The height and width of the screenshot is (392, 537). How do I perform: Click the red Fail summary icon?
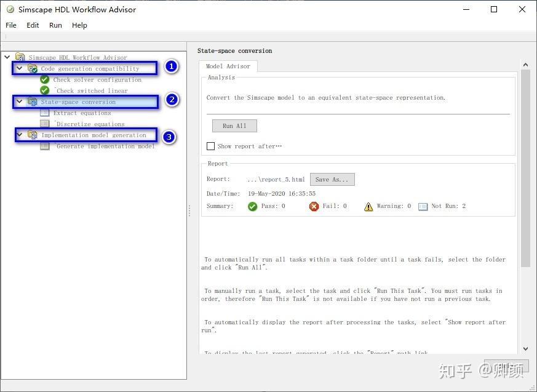[314, 206]
